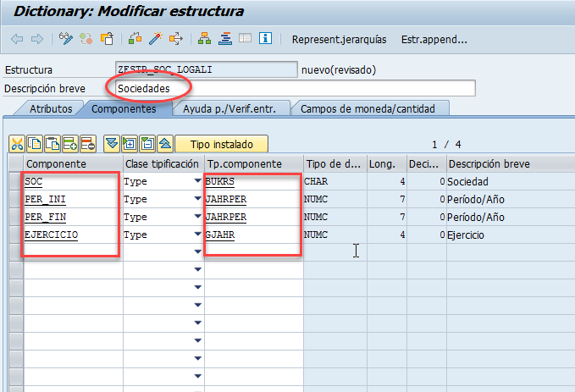The height and width of the screenshot is (392, 575).
Task: Click the Descripción breve column header
Action: tap(511, 163)
